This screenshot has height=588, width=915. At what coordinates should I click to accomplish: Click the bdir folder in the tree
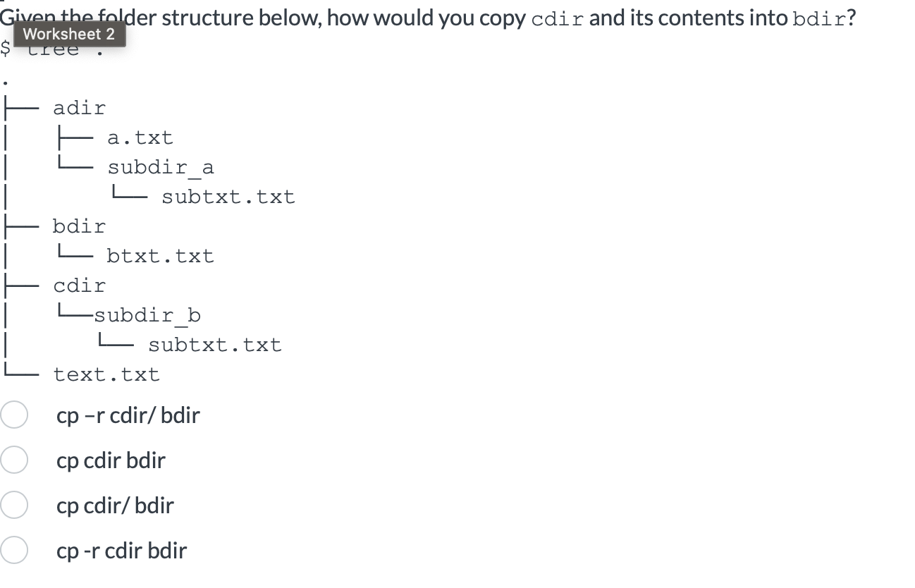pyautogui.click(x=79, y=226)
